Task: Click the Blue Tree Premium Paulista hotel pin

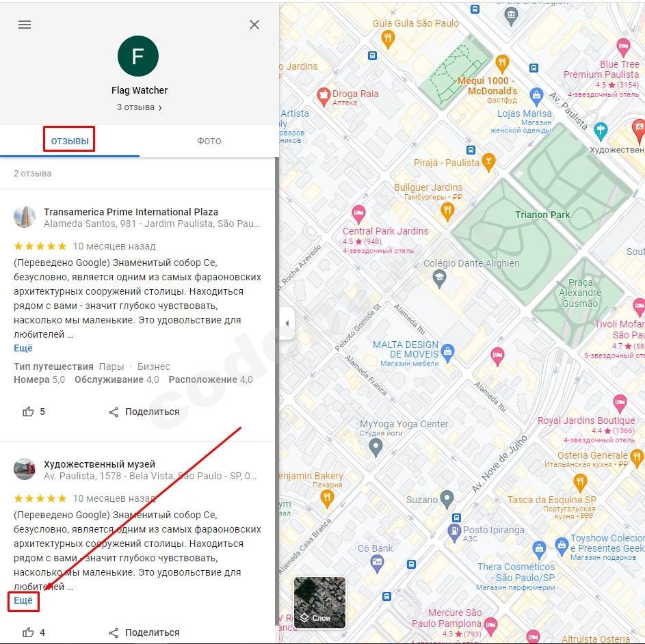Action: tap(623, 46)
